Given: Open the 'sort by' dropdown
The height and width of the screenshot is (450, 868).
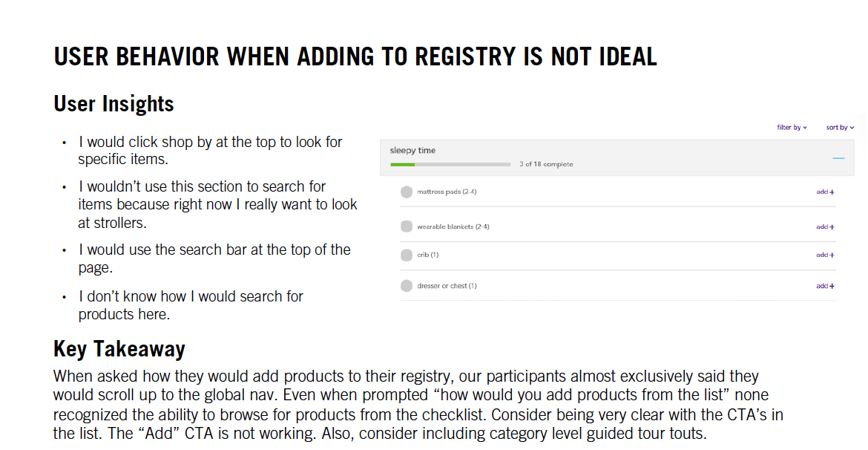Looking at the screenshot, I should (840, 128).
